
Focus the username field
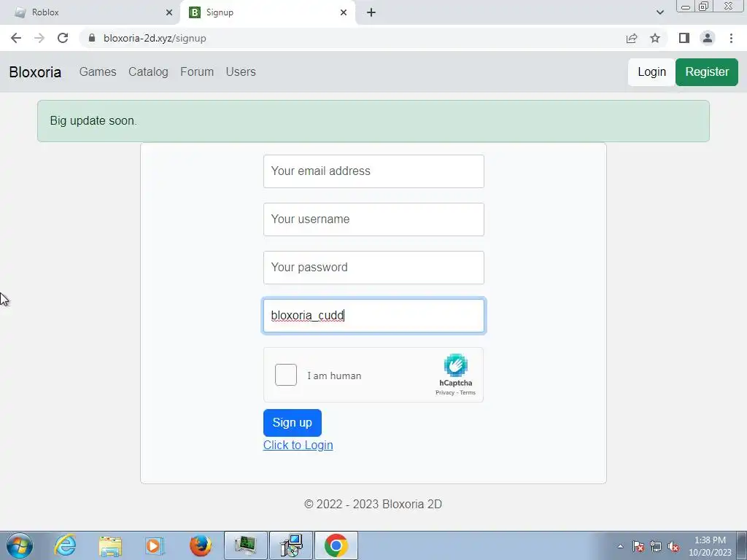pos(373,219)
